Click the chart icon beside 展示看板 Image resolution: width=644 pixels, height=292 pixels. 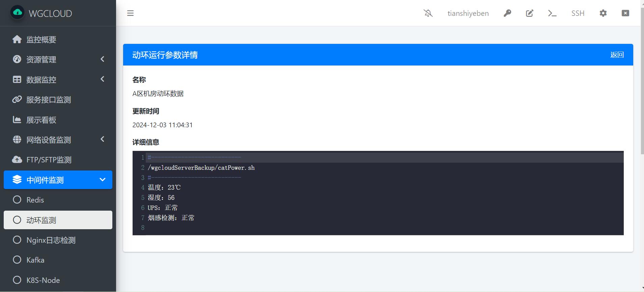pyautogui.click(x=17, y=120)
